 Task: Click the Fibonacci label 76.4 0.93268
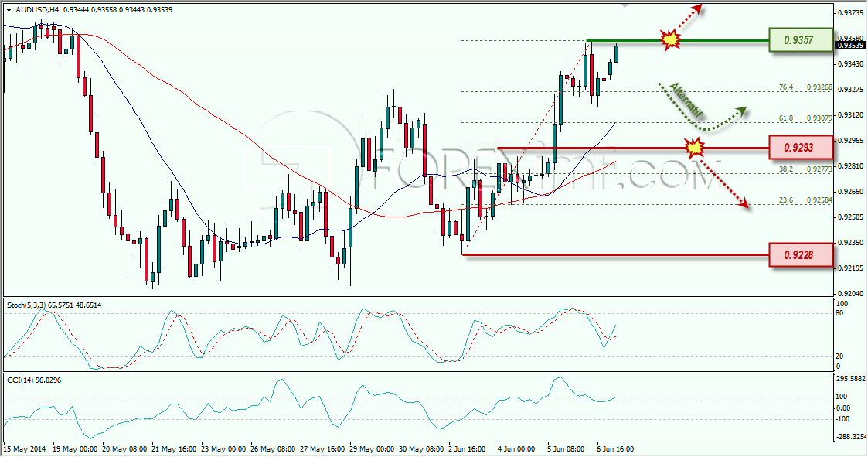[805, 87]
